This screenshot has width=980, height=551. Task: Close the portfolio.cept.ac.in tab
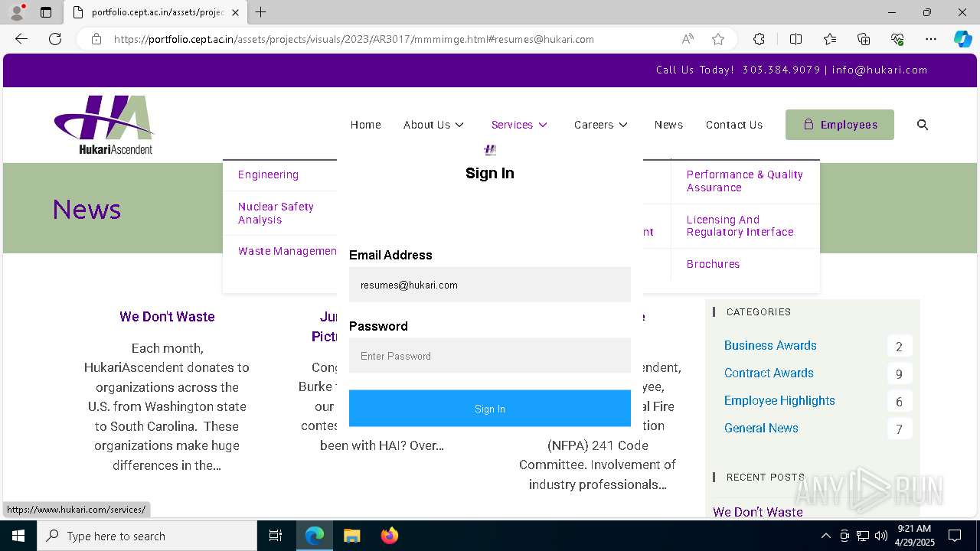point(235,12)
